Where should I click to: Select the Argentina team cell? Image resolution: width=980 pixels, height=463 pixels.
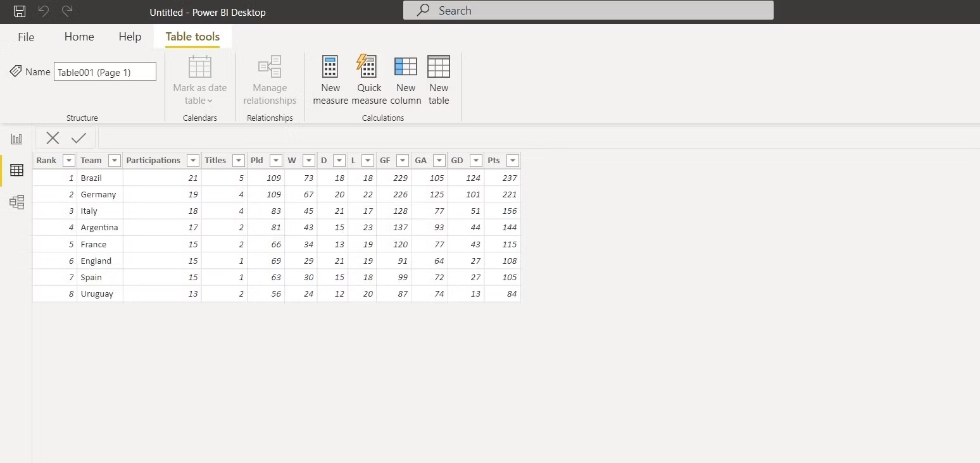(x=100, y=227)
